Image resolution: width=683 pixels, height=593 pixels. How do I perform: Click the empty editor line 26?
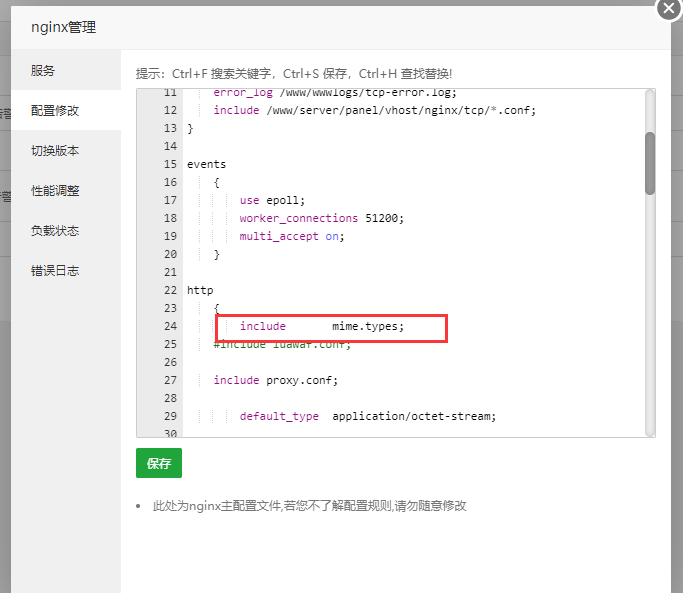(414, 362)
